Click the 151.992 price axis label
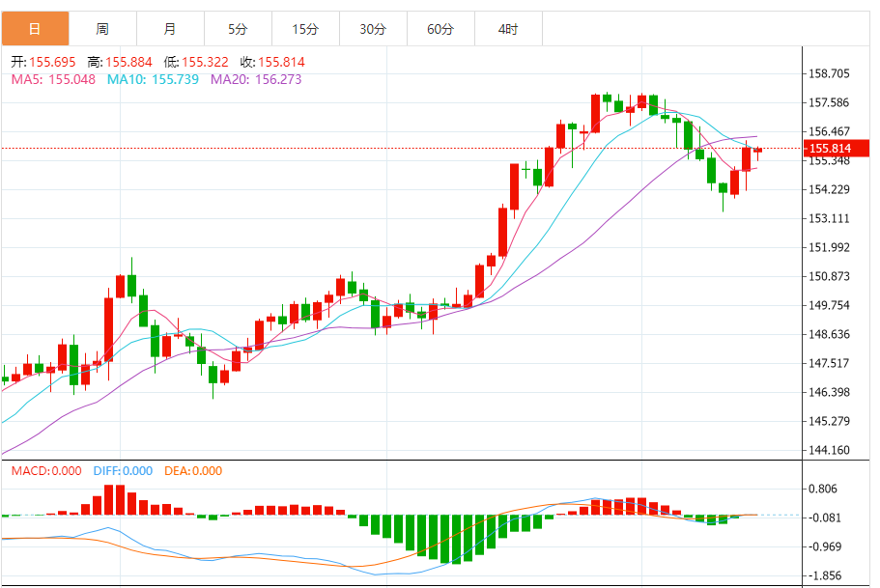Screen dimensions: 880x588 pos(829,247)
